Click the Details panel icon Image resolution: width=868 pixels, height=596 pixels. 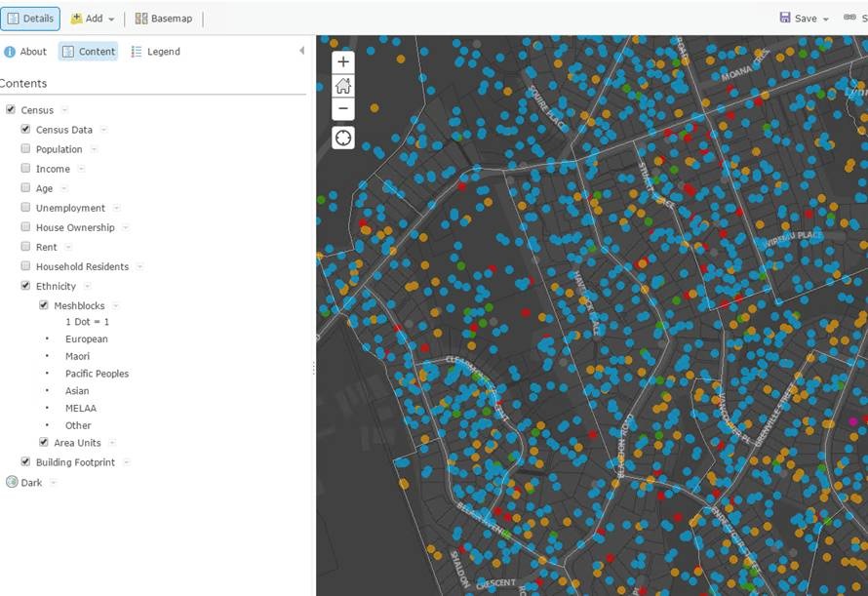click(14, 19)
